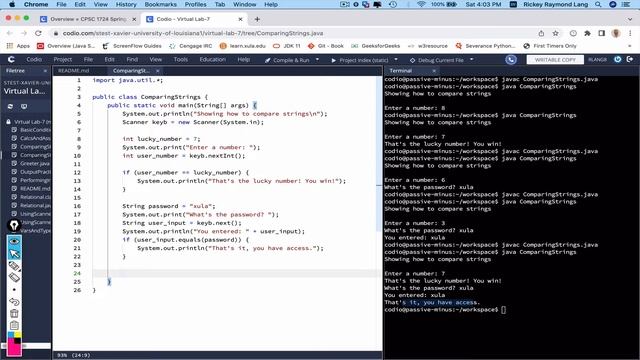Click the filetree refresh icon
This screenshot has width=640, height=360.
(11, 107)
